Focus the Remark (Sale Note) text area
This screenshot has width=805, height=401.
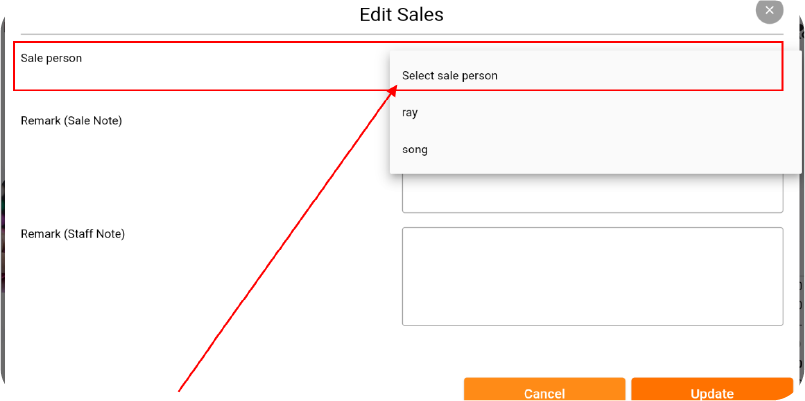[592, 193]
